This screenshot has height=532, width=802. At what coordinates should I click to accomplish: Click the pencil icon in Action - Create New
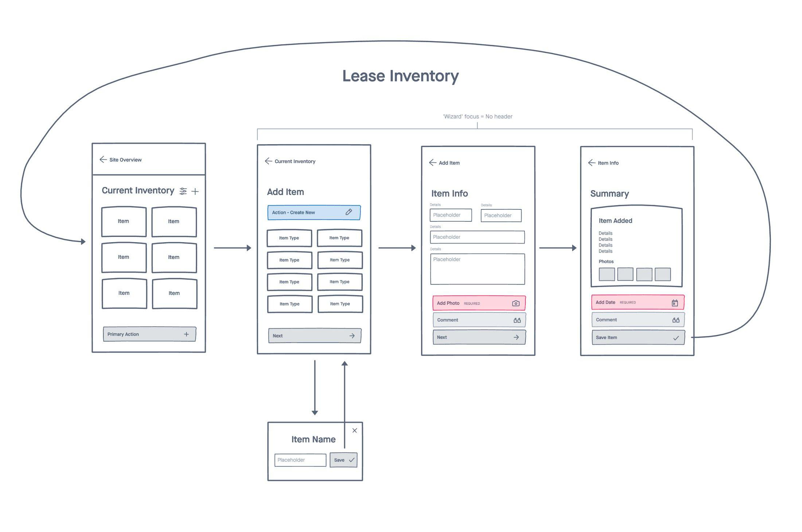(x=349, y=212)
